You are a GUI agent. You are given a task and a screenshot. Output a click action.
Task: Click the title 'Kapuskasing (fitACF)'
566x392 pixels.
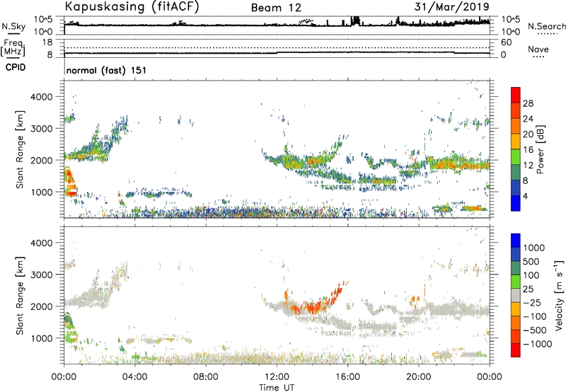point(132,6)
